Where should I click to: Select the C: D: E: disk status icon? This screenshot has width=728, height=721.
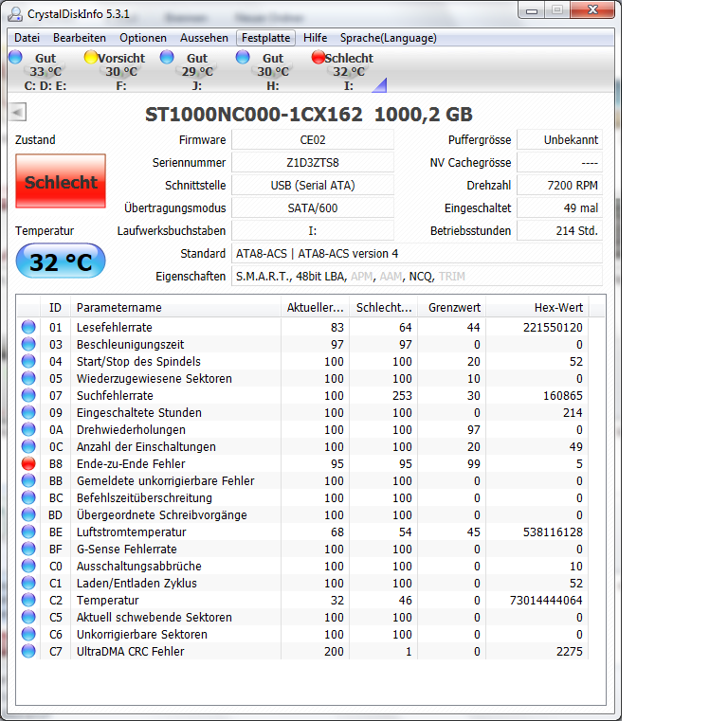(15, 57)
